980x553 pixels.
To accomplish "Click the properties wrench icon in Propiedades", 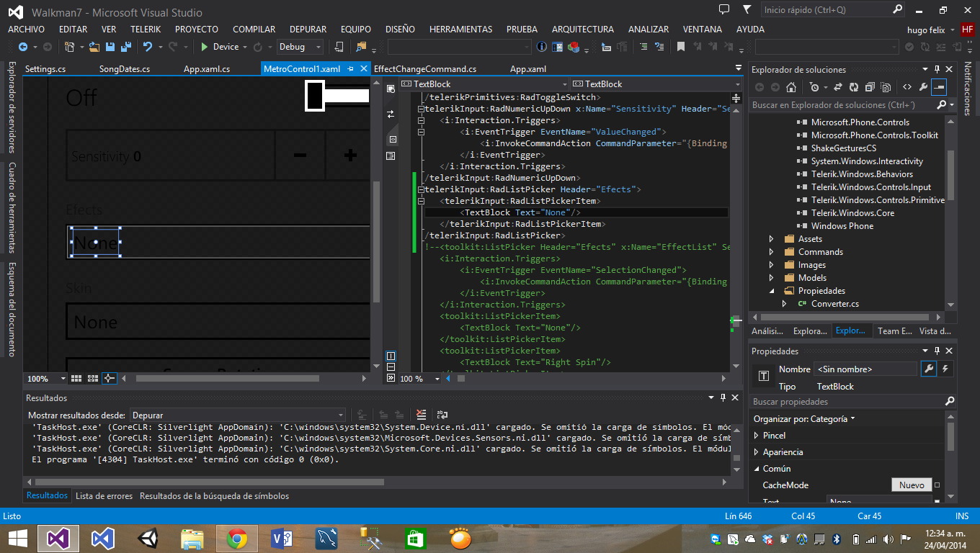I will pos(929,369).
